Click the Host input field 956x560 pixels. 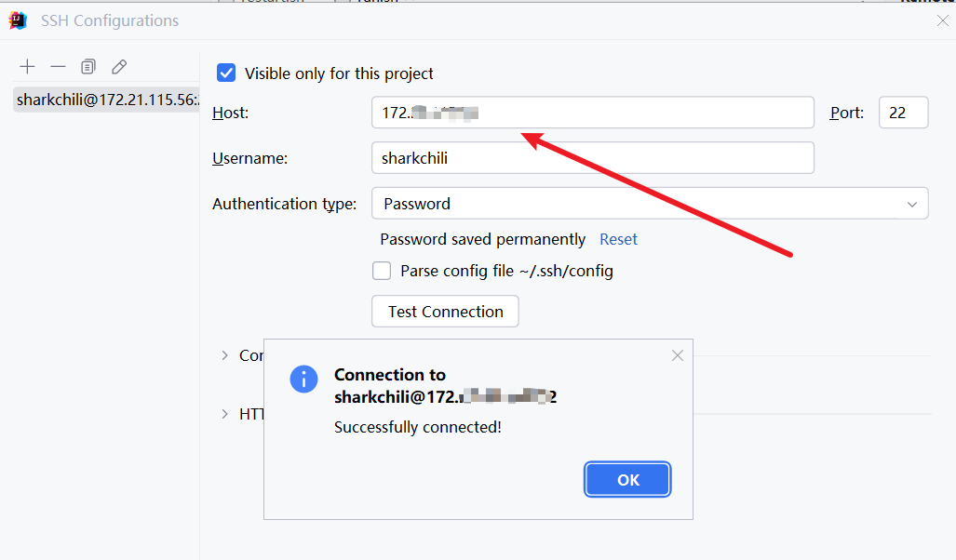coord(593,113)
